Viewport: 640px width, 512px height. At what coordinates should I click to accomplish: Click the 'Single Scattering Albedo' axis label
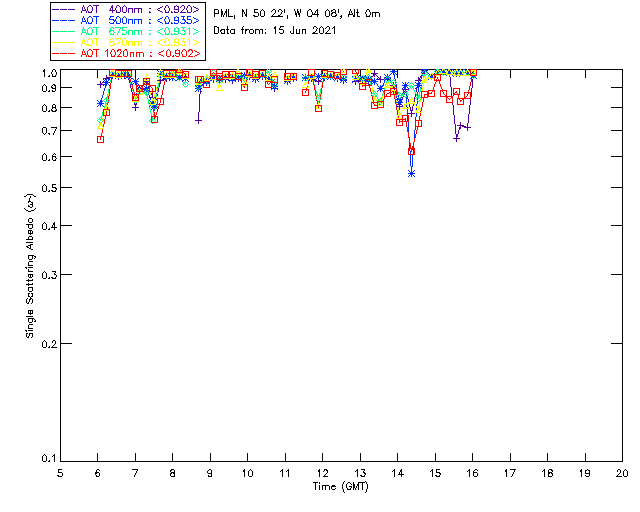coord(30,266)
